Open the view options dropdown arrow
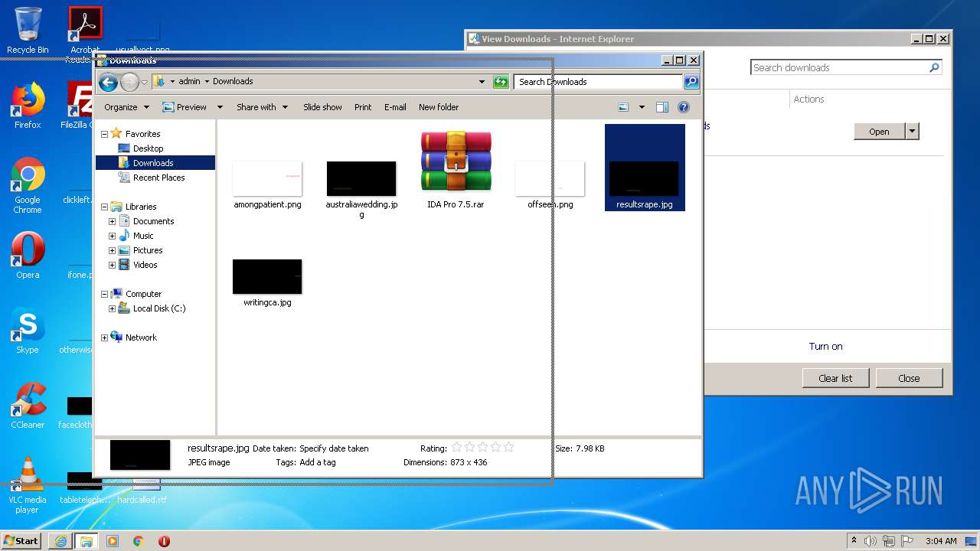The width and height of the screenshot is (980, 551). pos(642,107)
